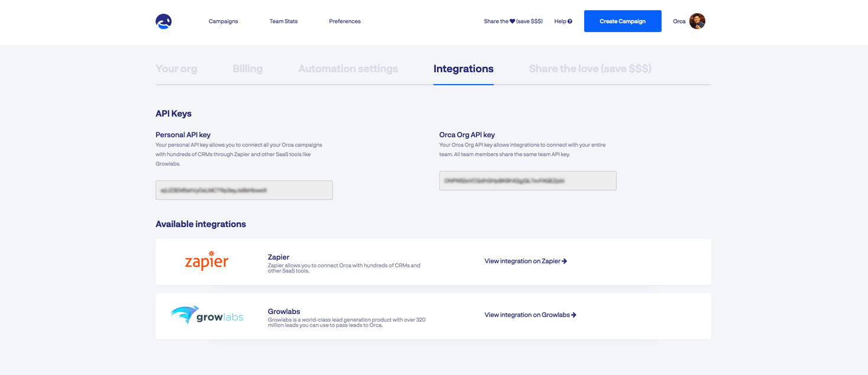The height and width of the screenshot is (375, 868).
Task: Click the Personal API key field
Action: (244, 190)
